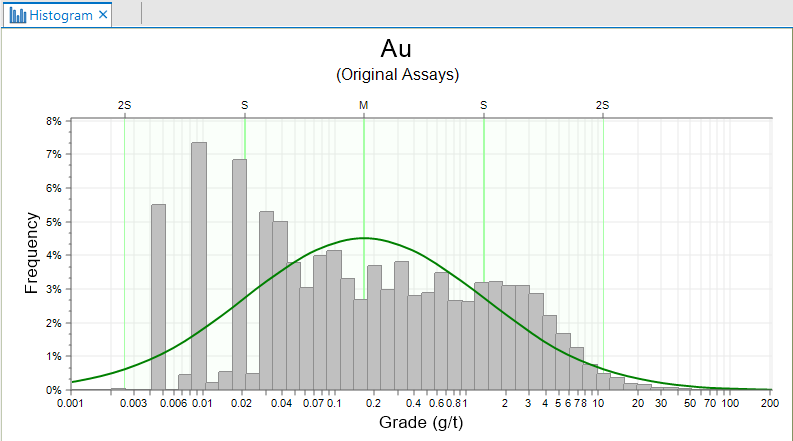
Task: Click the subtitle '(Original Assays)'
Action: point(398,75)
